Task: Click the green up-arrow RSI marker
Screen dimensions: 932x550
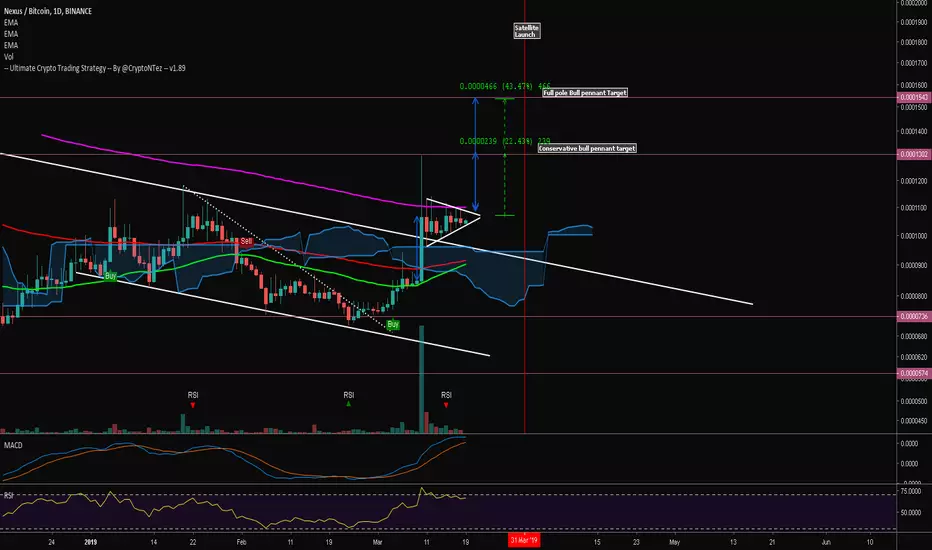Action: 348,404
